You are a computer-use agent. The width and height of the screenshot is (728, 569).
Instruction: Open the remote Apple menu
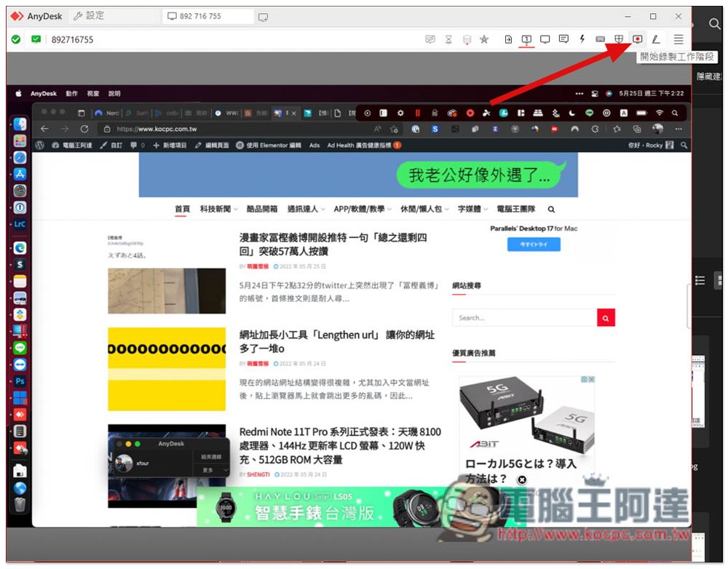(x=19, y=93)
